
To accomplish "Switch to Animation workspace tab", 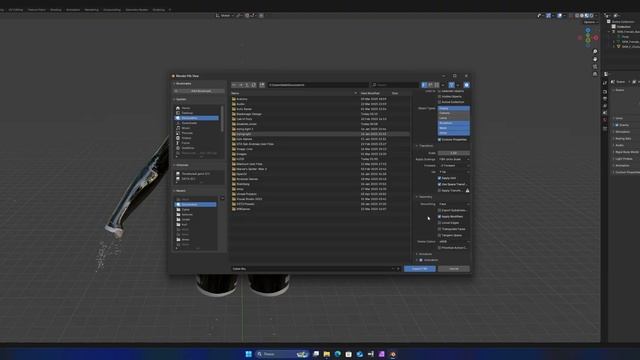I will click(x=73, y=9).
